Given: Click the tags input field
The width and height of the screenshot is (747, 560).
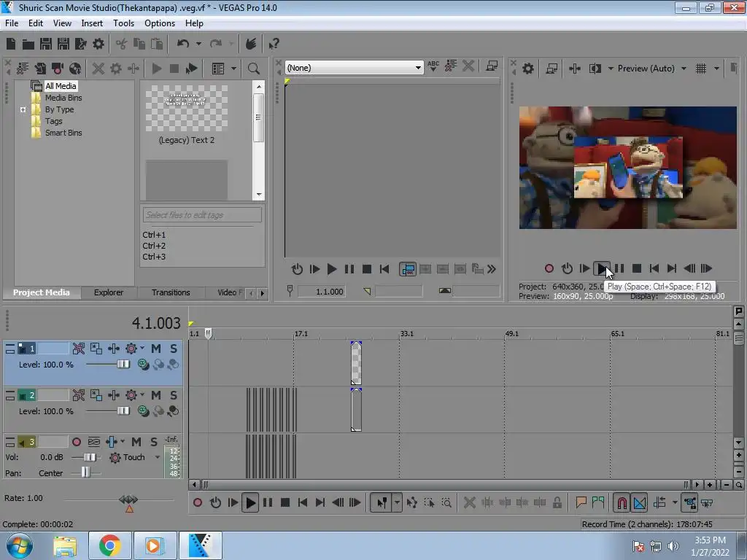Looking at the screenshot, I should [x=202, y=215].
